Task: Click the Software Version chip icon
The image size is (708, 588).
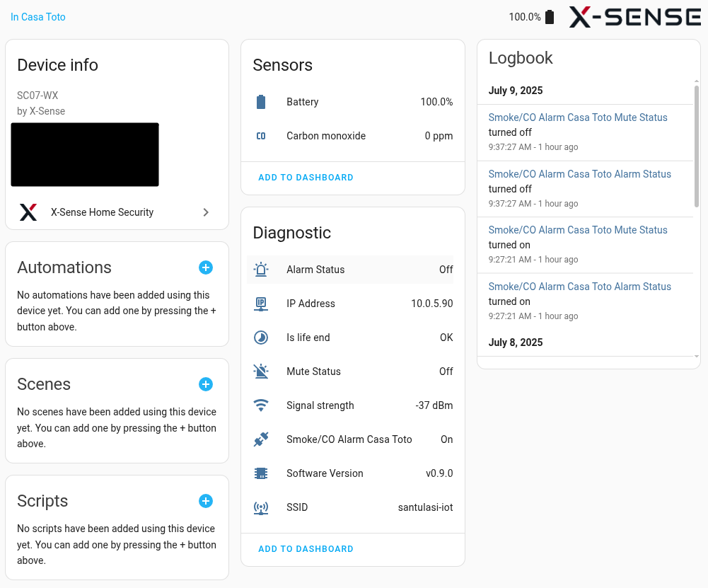Action: click(261, 473)
